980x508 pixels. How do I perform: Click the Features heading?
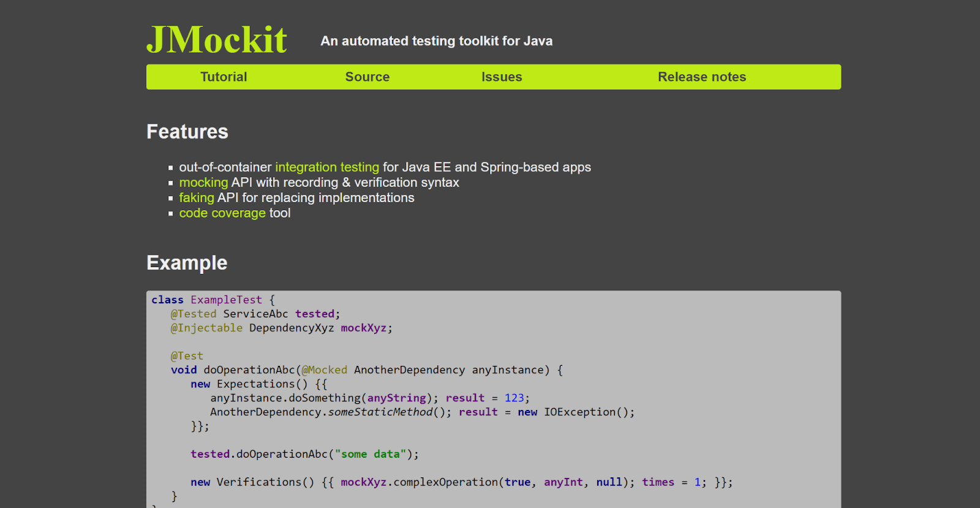pyautogui.click(x=187, y=132)
